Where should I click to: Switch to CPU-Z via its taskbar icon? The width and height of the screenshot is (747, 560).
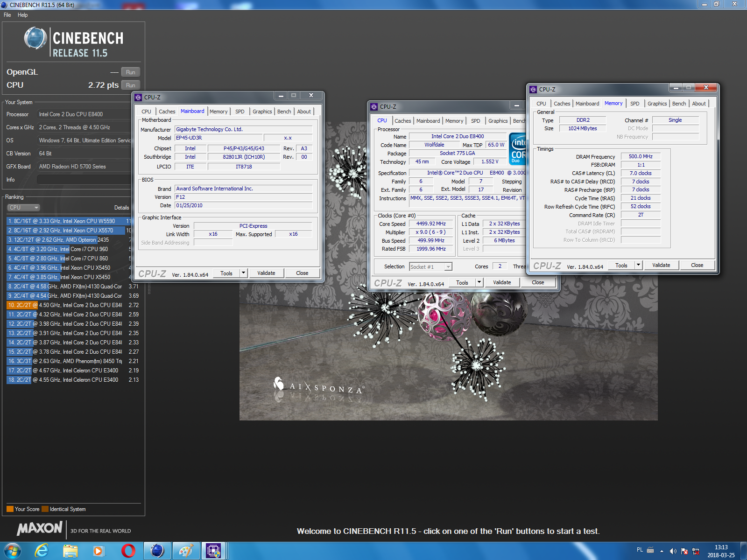[213, 551]
